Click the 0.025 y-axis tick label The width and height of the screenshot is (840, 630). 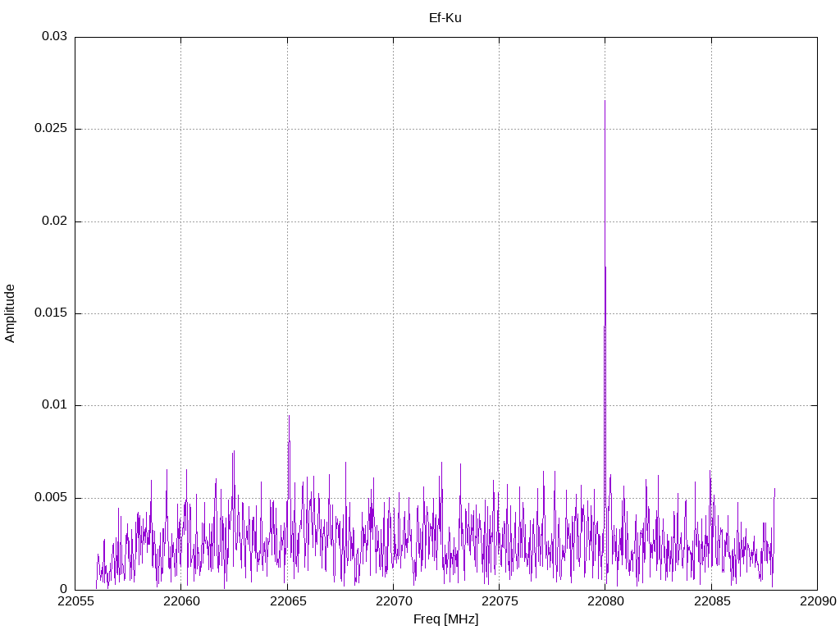point(50,130)
